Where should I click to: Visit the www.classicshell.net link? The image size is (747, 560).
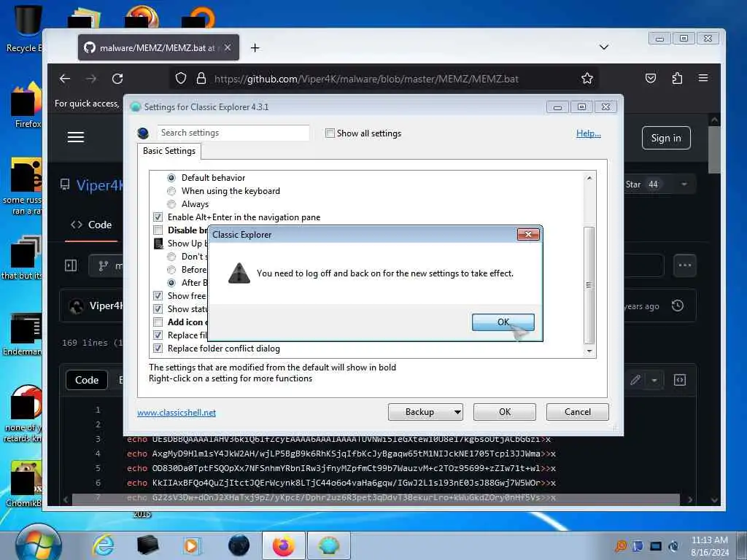pos(177,413)
